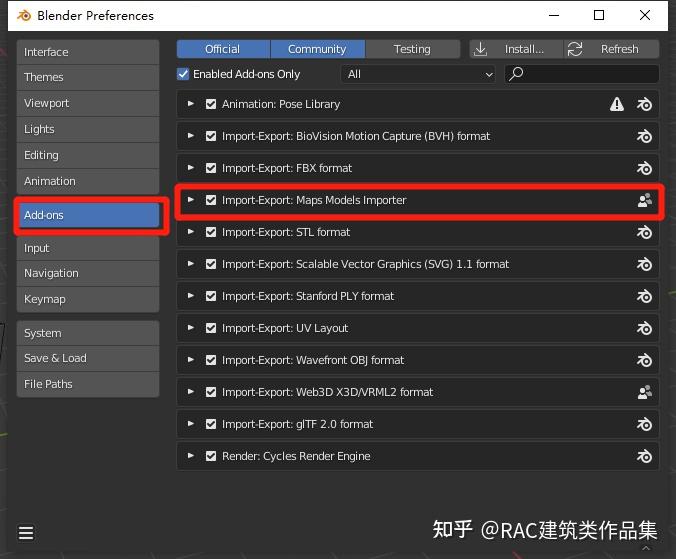Click Blender logo icon on SVG 1.1 format row
676x559 pixels.
pos(645,264)
